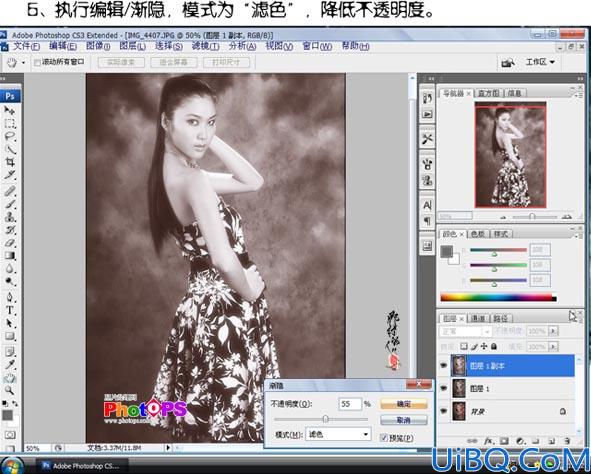The image size is (591, 474).
Task: Open the 滤镜 menu
Action: click(205, 46)
